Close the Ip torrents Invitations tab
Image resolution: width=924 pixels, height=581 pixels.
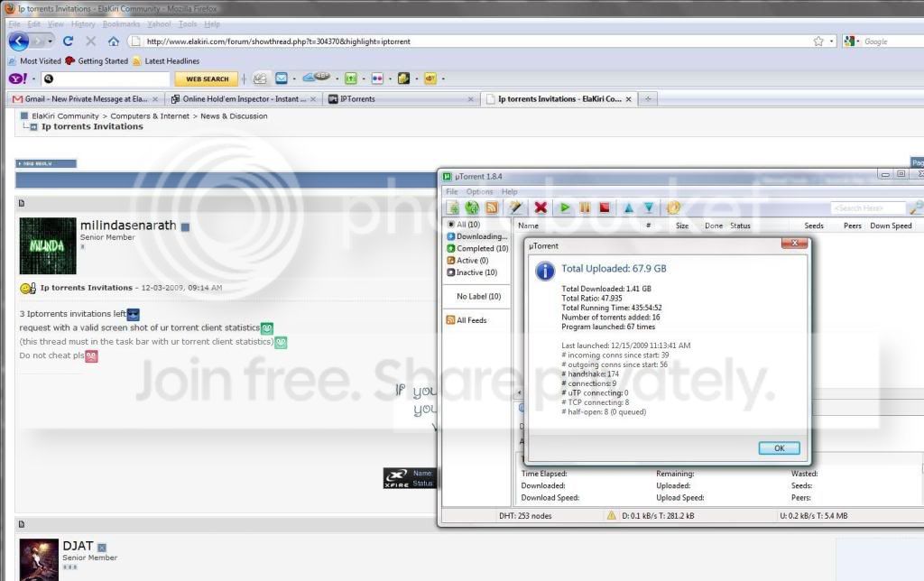click(x=628, y=99)
